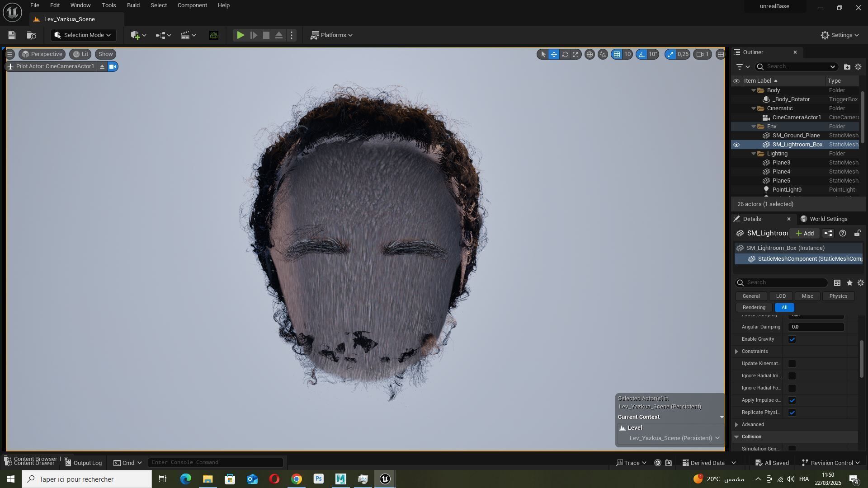Open the cinematics clapboard dropdown

(x=189, y=35)
